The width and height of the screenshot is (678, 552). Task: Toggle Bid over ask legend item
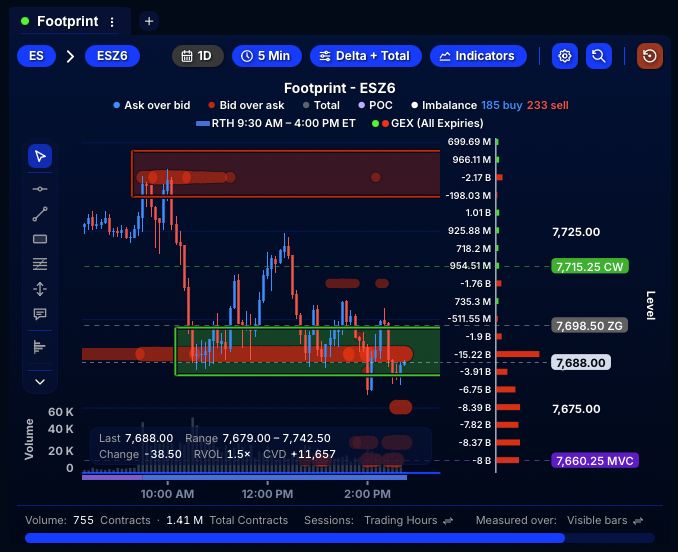(246, 105)
